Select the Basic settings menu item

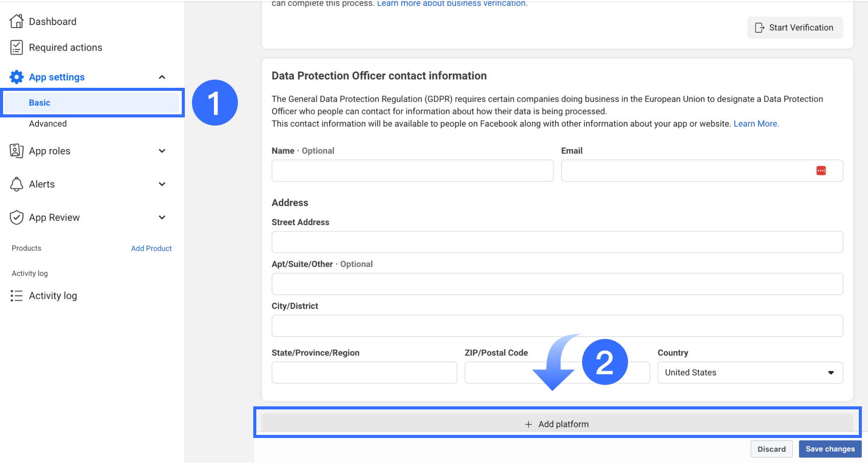point(40,103)
